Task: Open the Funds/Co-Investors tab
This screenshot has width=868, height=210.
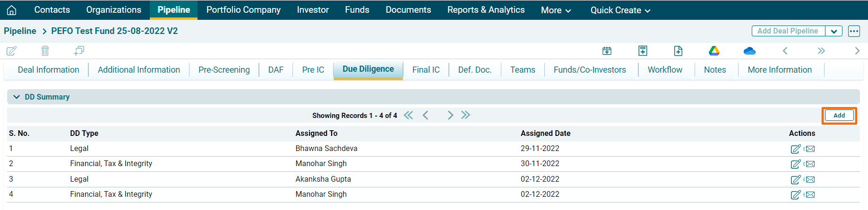Action: coord(590,70)
